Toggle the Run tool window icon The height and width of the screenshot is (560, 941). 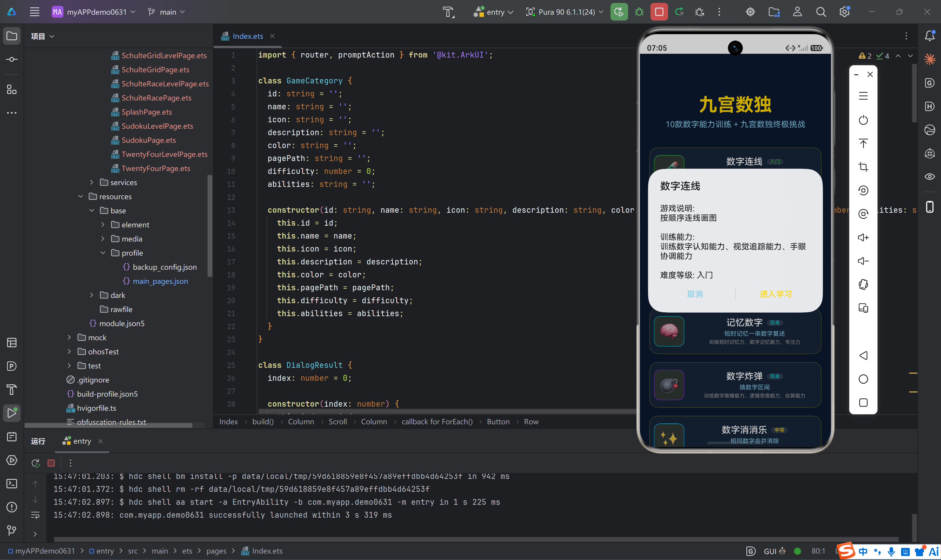[x=12, y=413]
